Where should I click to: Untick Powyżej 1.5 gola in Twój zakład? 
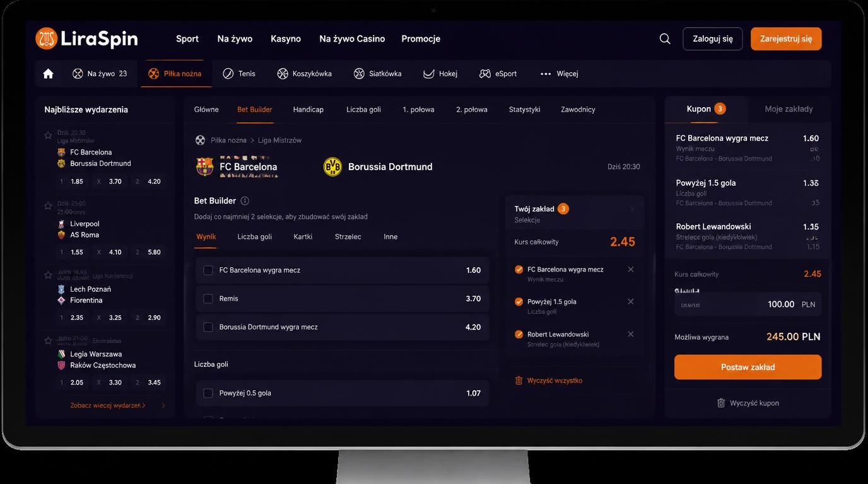pos(519,301)
